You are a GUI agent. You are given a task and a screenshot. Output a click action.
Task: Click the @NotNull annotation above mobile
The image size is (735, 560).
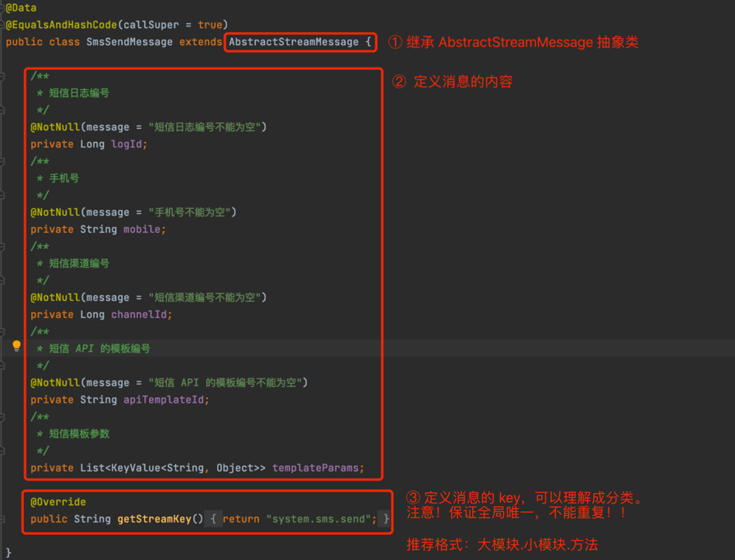coord(55,213)
